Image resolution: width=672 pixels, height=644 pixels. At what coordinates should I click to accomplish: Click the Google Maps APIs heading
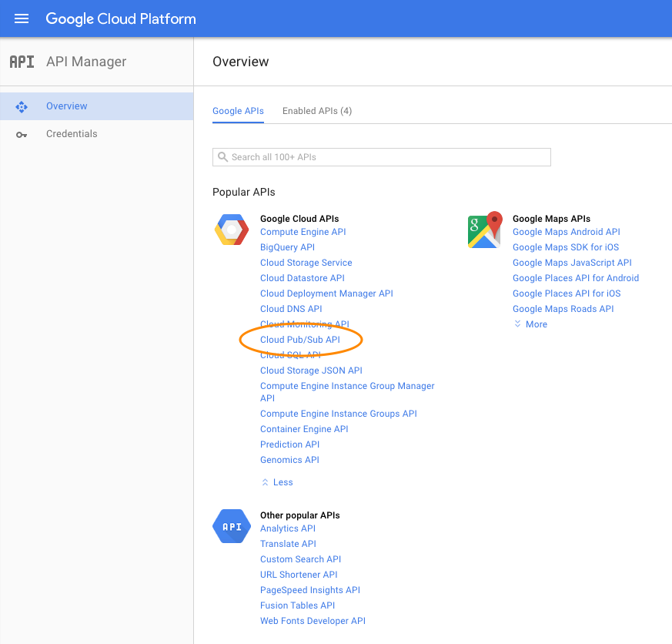click(x=551, y=219)
